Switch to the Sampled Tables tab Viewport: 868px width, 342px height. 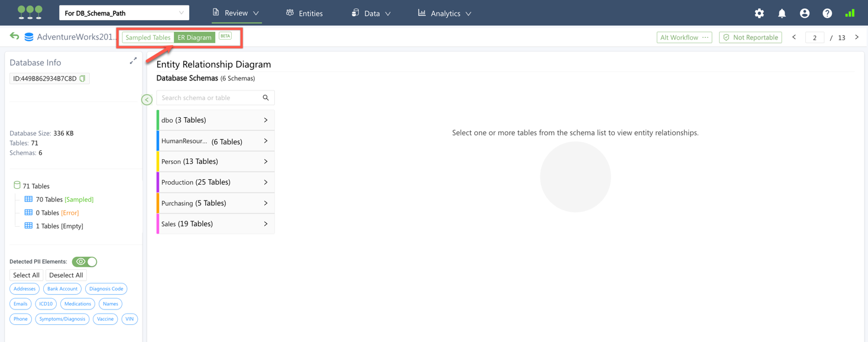pos(148,37)
